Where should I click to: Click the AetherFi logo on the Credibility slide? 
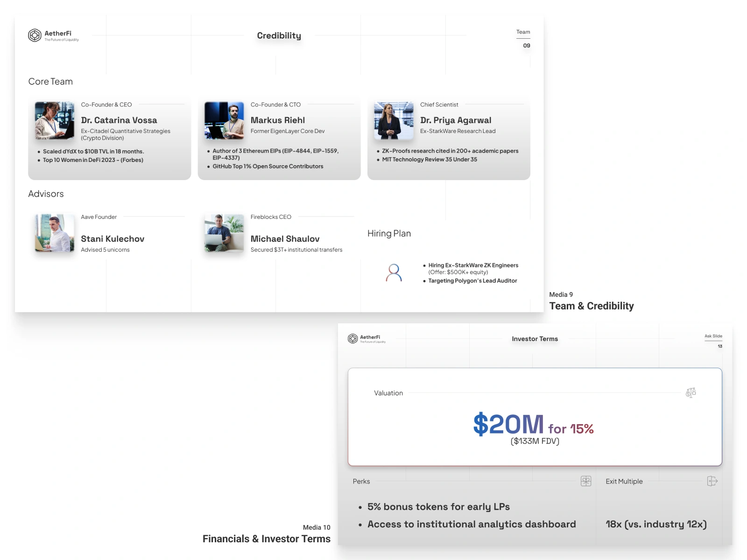53,35
